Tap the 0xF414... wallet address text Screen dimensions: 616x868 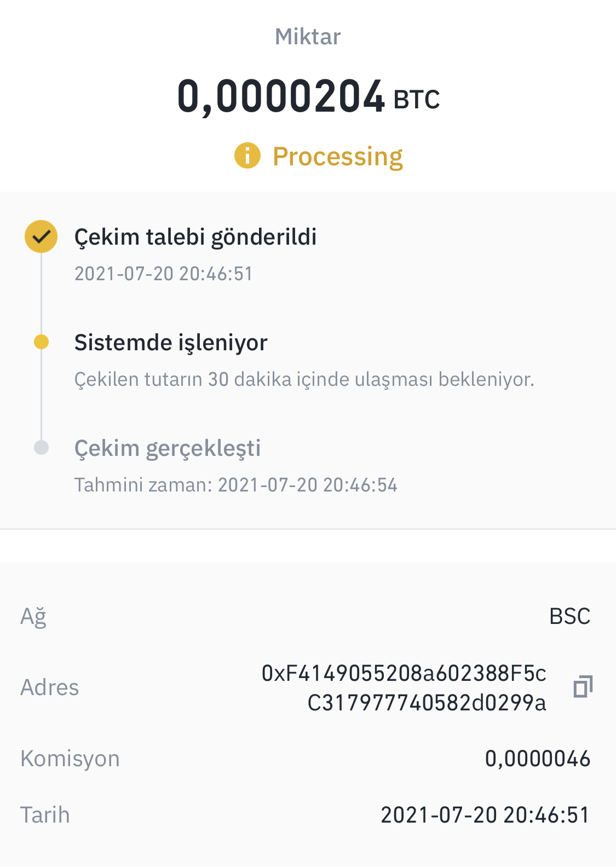(404, 688)
